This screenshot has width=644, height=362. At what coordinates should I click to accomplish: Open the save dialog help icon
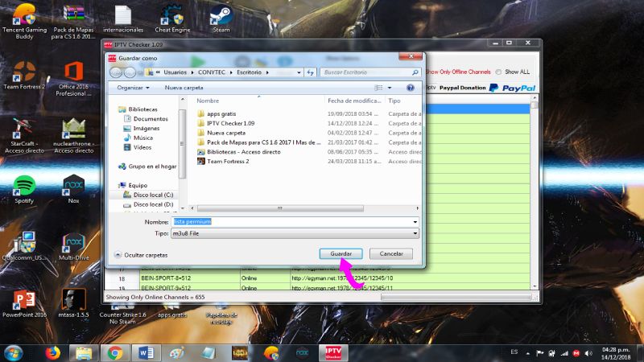pos(410,88)
